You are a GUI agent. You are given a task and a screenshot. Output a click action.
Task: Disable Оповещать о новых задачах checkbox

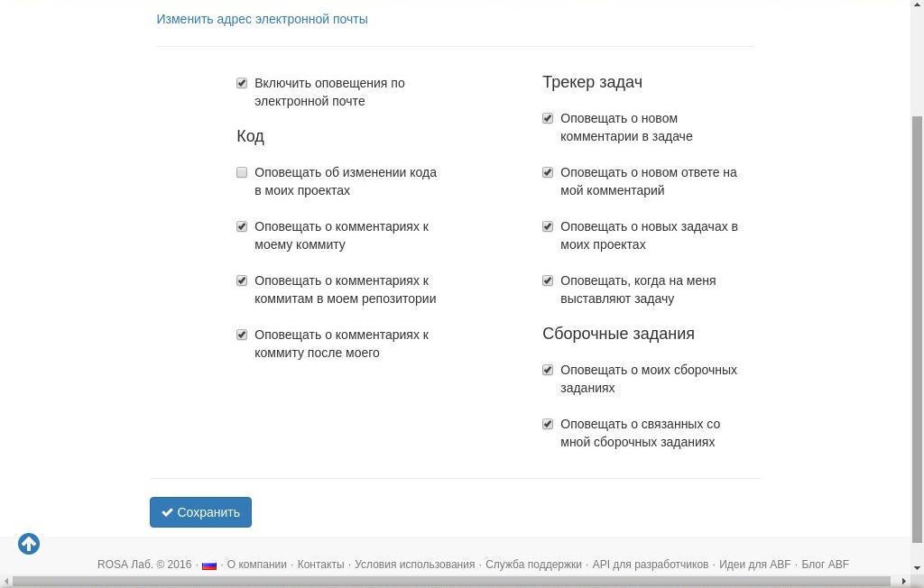548,226
